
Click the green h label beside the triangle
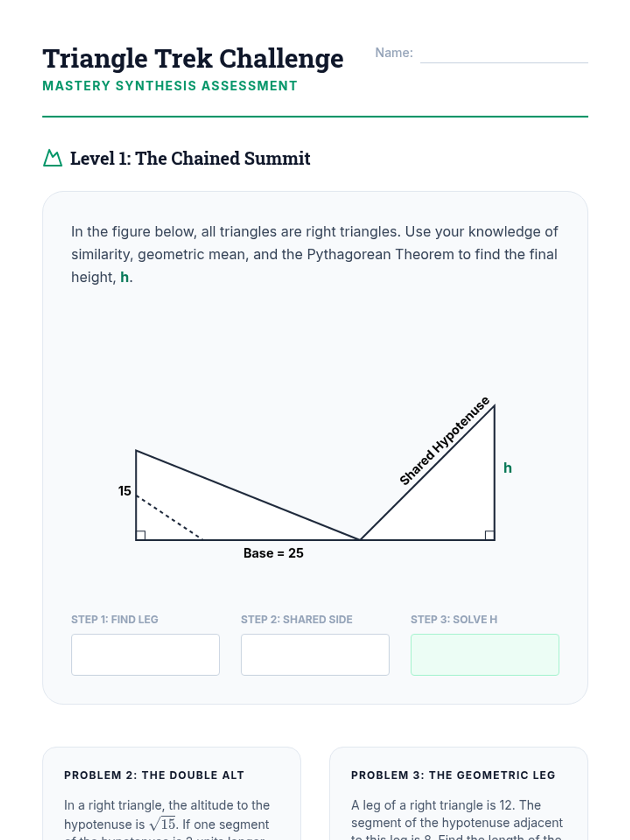pyautogui.click(x=508, y=468)
